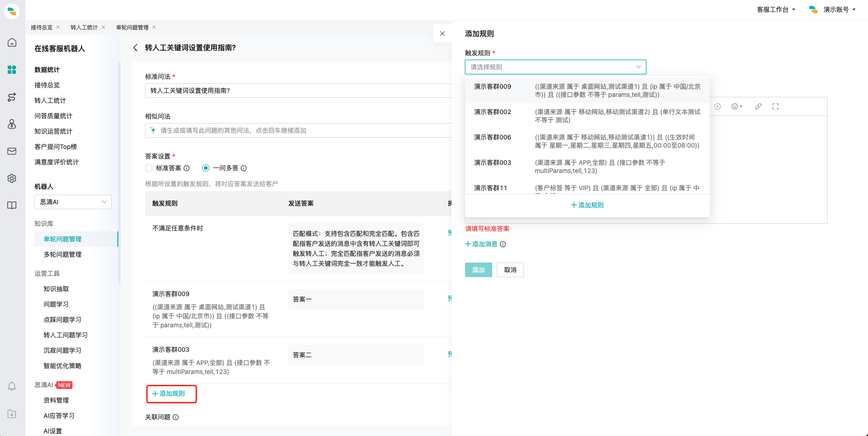868x436 pixels.
Task: Open the help book sidebar icon
Action: [12, 206]
